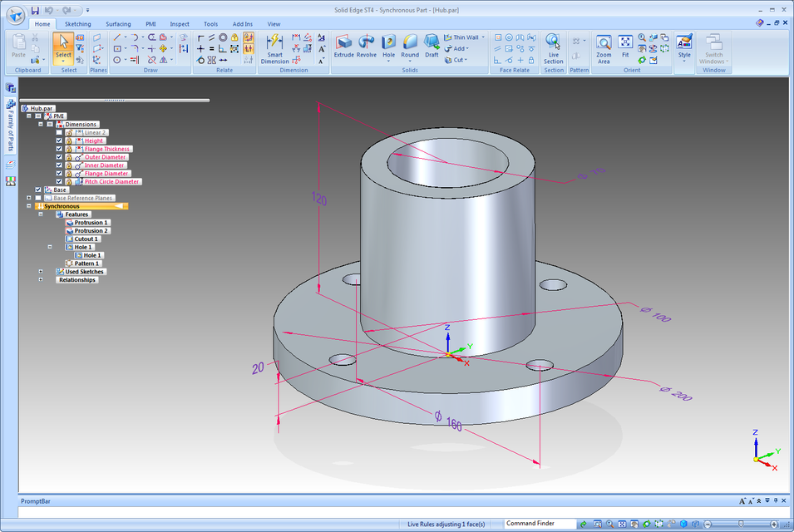Image resolution: width=794 pixels, height=532 pixels.
Task: Select the Revolve tool
Action: click(x=366, y=47)
